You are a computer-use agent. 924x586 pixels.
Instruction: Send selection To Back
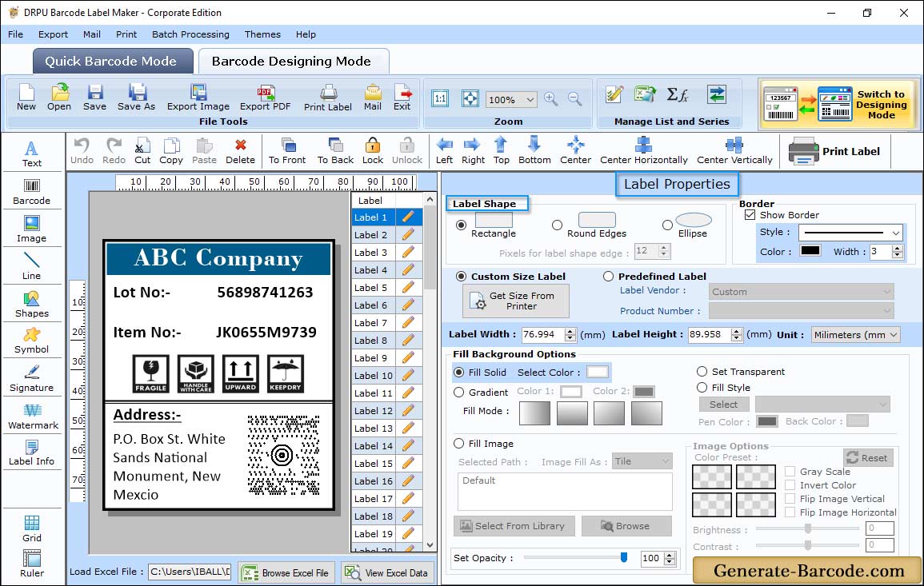click(x=335, y=151)
